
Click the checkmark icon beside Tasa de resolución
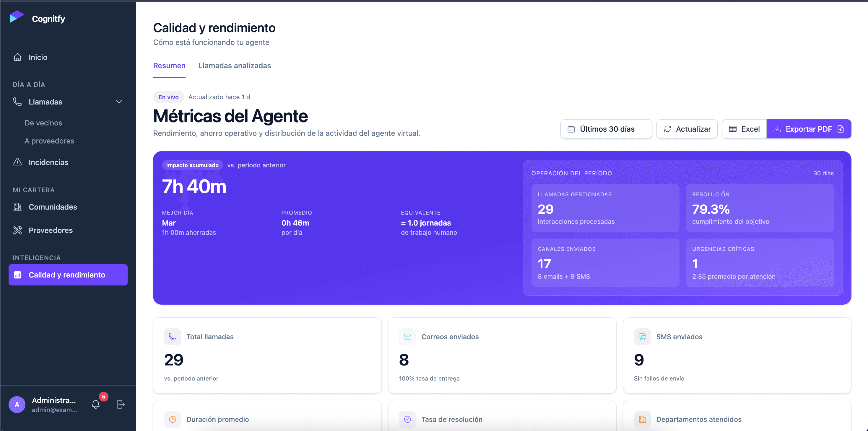[407, 419]
